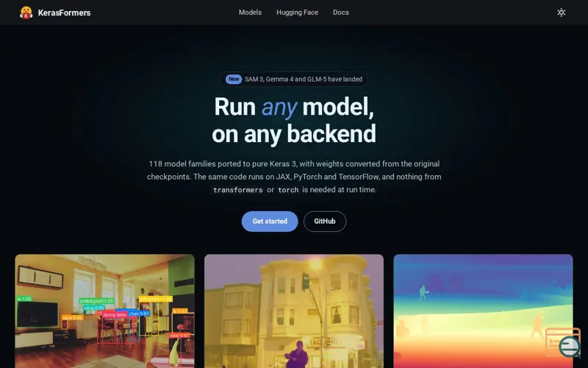Click the New badge in announcement pill
The height and width of the screenshot is (368, 588).
click(234, 79)
